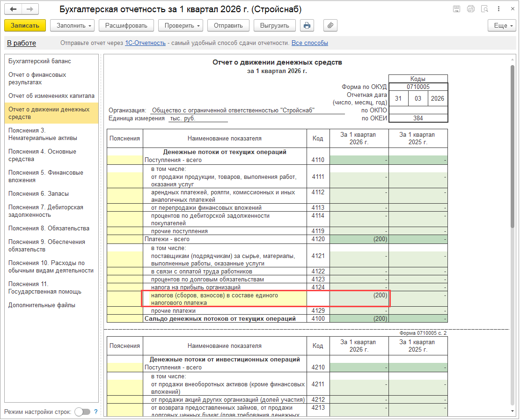Screen dimensions: 520x420
Task: Open the three-dot options menu
Action: pyautogui.click(x=499, y=9)
